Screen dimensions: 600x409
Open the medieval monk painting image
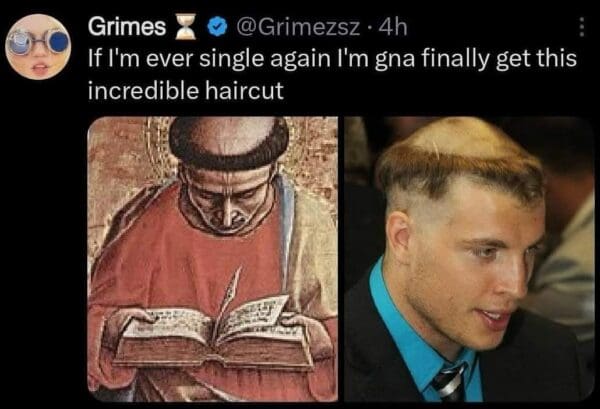pos(213,259)
